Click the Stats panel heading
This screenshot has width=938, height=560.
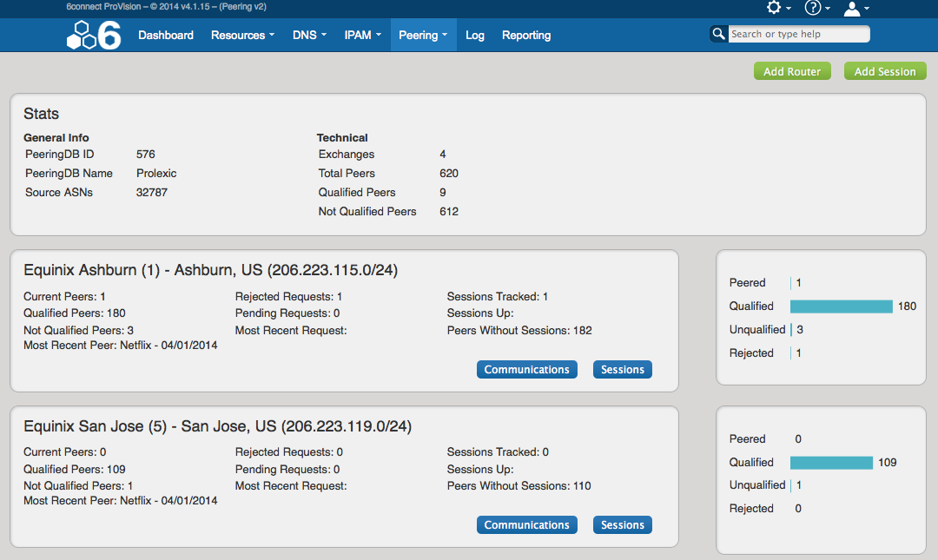42,114
